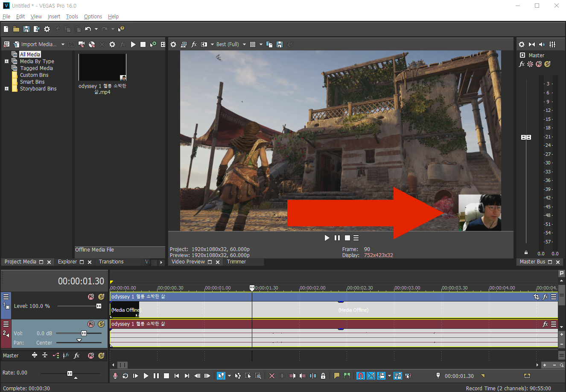Select All Media in the media tree
The image size is (566, 392).
pos(30,54)
